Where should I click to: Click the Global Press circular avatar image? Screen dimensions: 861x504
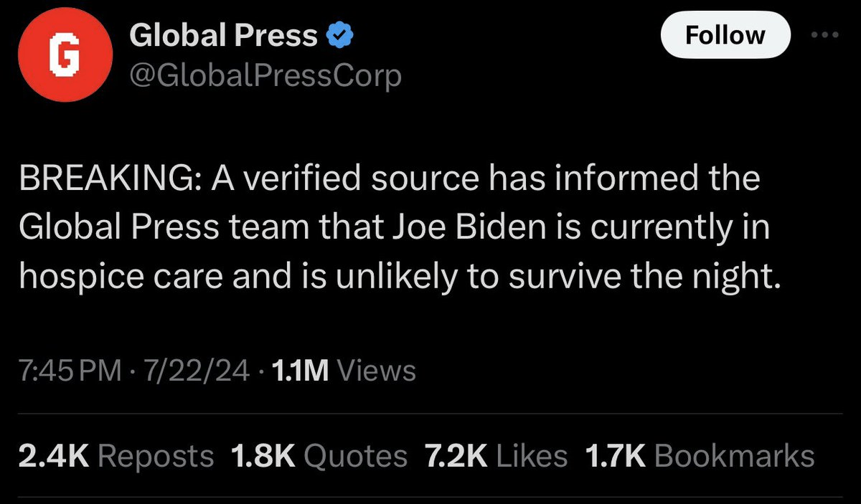click(x=65, y=54)
